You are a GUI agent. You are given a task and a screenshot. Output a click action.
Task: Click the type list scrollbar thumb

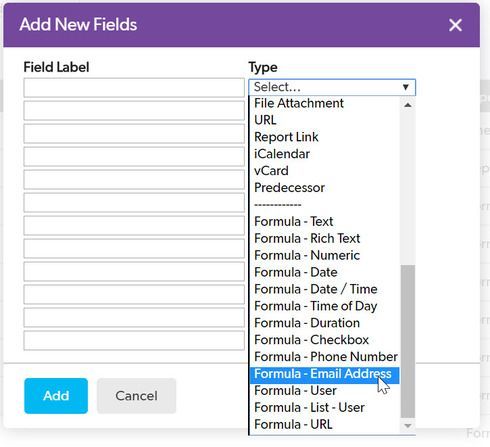point(407,341)
